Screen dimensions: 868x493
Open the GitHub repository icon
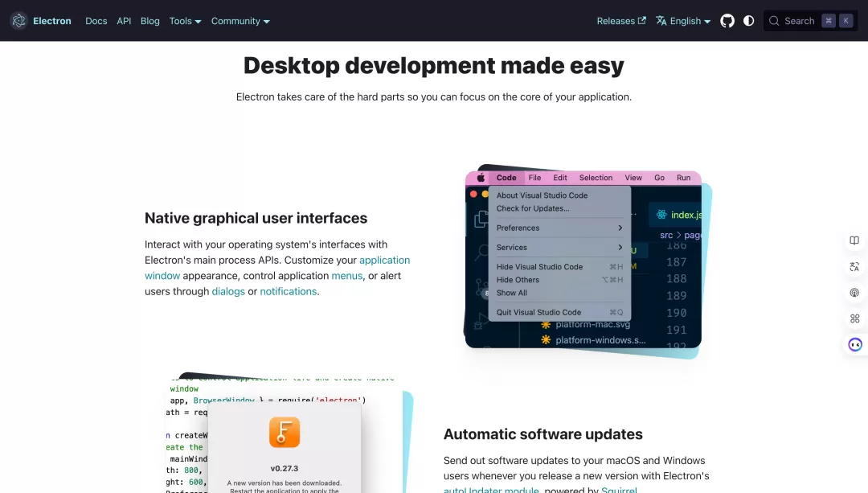click(x=727, y=21)
